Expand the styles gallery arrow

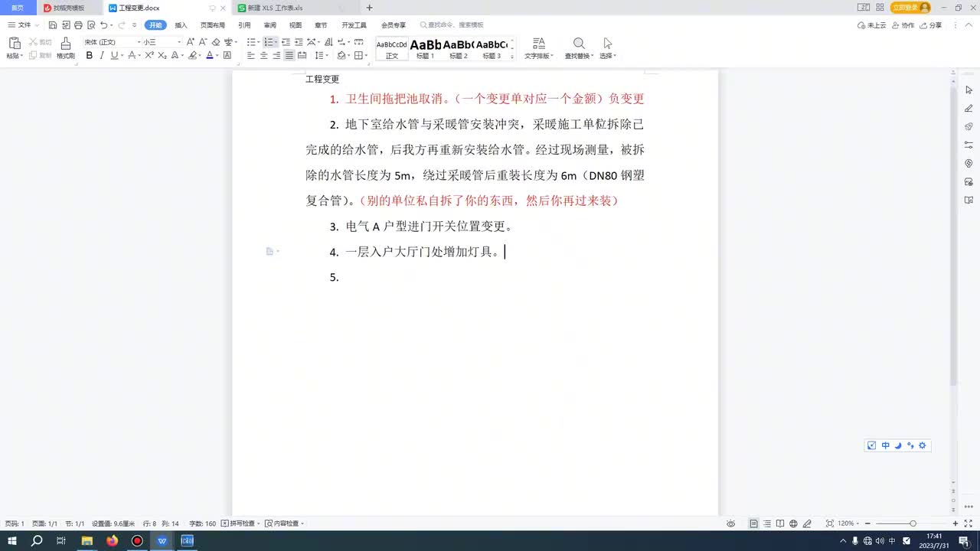[x=512, y=56]
